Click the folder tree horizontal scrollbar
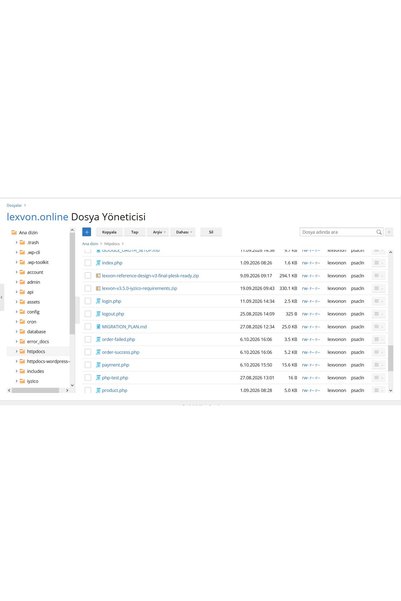Screen dimensions: 401x601 tap(35, 390)
